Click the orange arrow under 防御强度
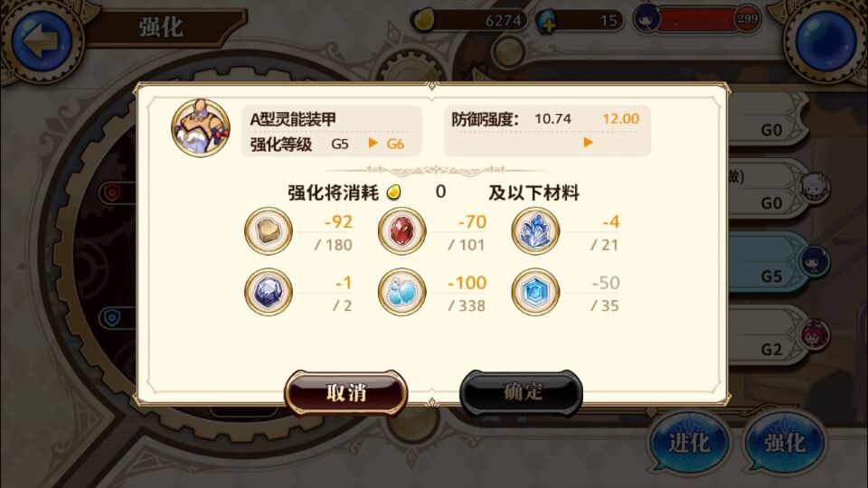The width and height of the screenshot is (868, 488). click(588, 143)
